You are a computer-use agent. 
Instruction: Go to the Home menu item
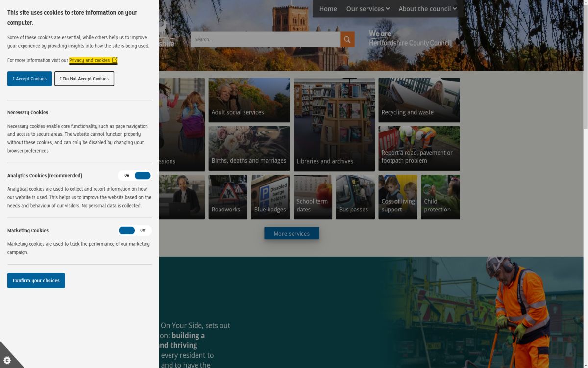[328, 9]
